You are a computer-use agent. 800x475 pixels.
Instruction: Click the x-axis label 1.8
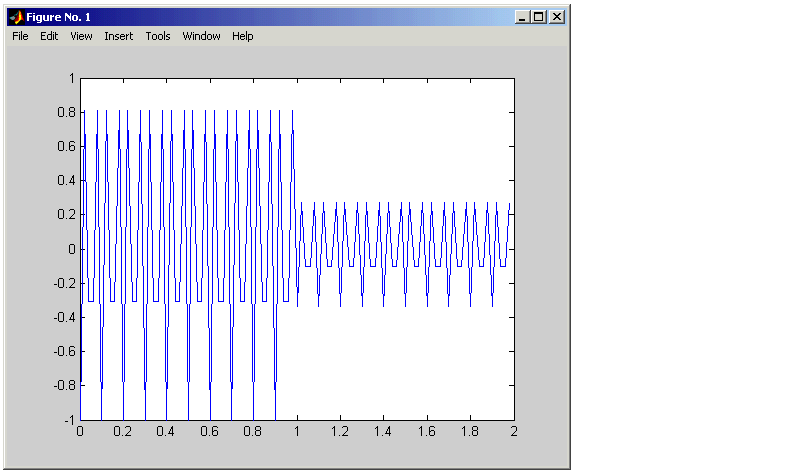click(x=470, y=432)
